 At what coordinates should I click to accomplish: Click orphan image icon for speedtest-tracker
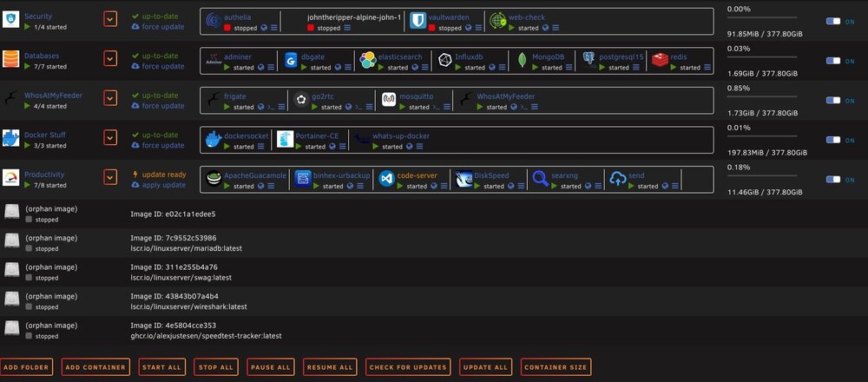coord(12,328)
